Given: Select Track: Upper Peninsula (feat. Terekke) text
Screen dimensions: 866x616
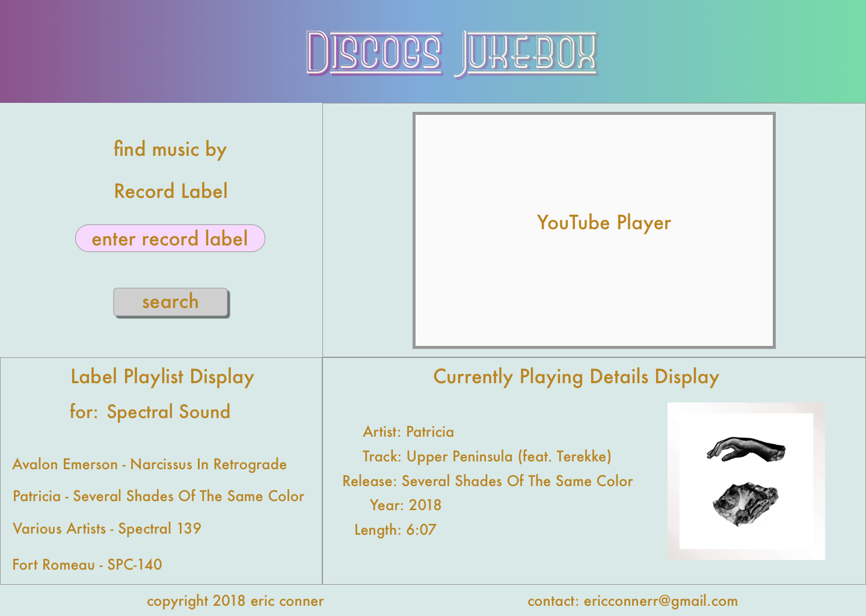Looking at the screenshot, I should [487, 457].
